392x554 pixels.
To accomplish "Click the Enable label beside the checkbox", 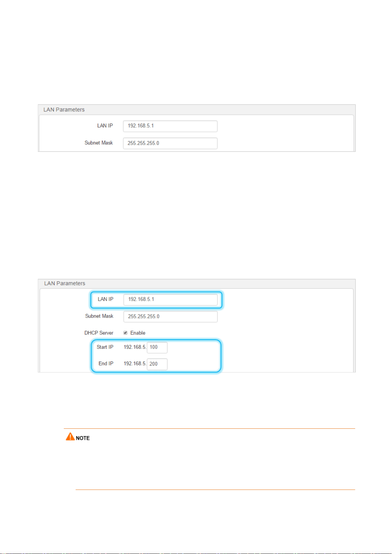I will (x=138, y=333).
